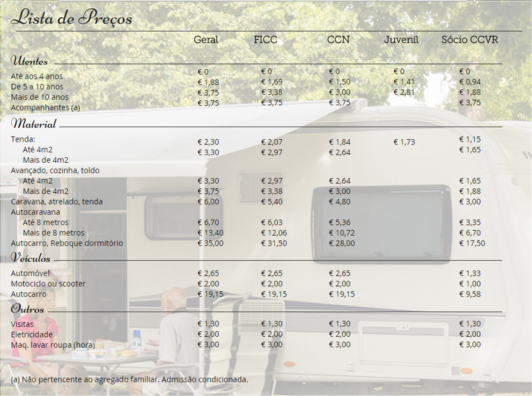Click the 'Material' section heading

coord(34,123)
